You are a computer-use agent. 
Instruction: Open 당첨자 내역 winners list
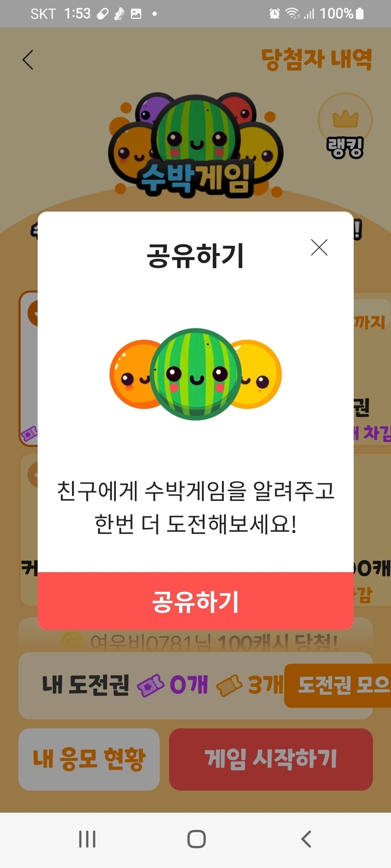(317, 59)
